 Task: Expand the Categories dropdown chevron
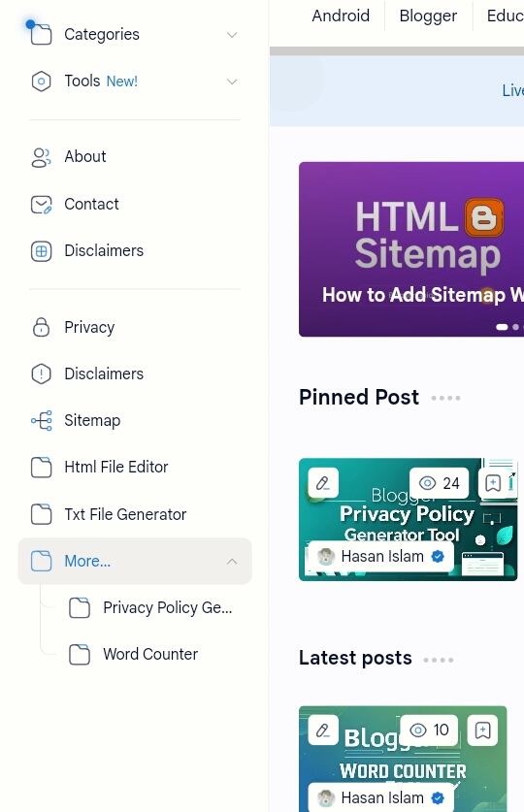232,35
